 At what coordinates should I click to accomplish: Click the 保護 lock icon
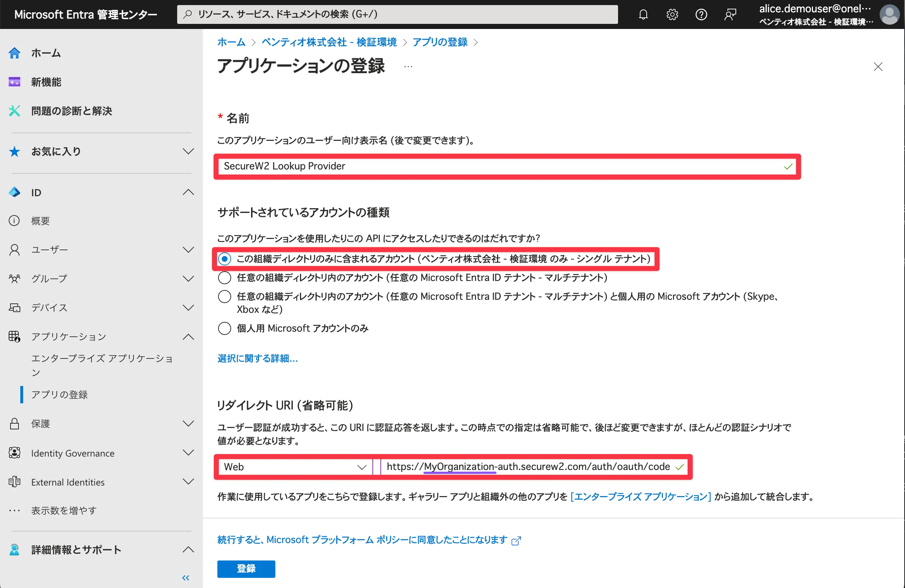[x=14, y=423]
